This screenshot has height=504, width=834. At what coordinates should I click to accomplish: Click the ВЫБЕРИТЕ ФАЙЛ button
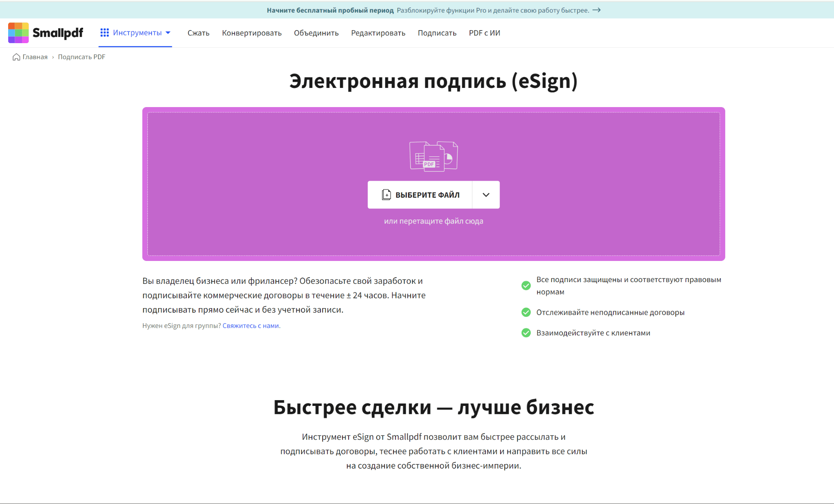[419, 195]
